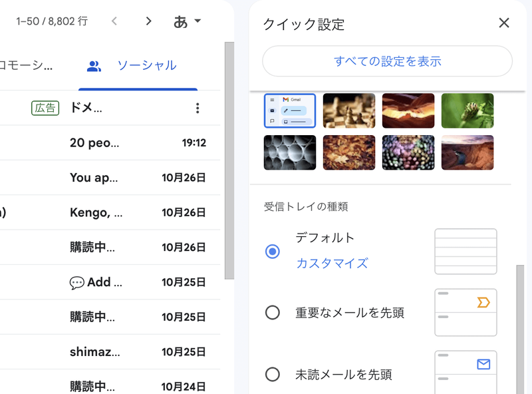The image size is (532, 394).
Task: Select 未読メールを先頭 radio button
Action: [x=273, y=374]
